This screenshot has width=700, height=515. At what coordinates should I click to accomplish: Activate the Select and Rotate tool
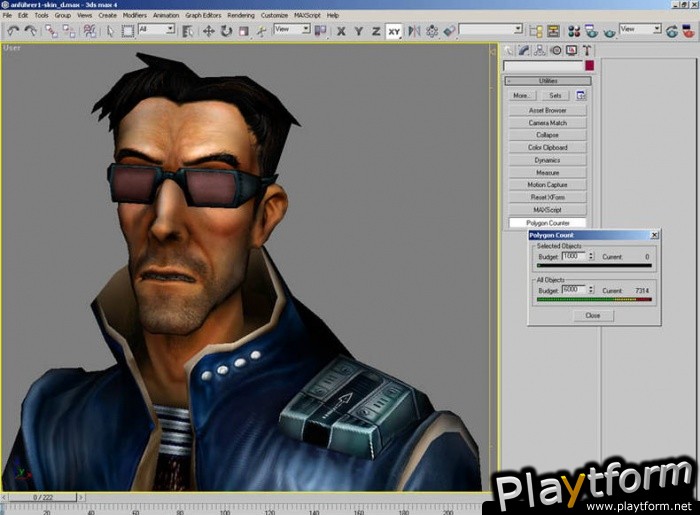[x=226, y=31]
